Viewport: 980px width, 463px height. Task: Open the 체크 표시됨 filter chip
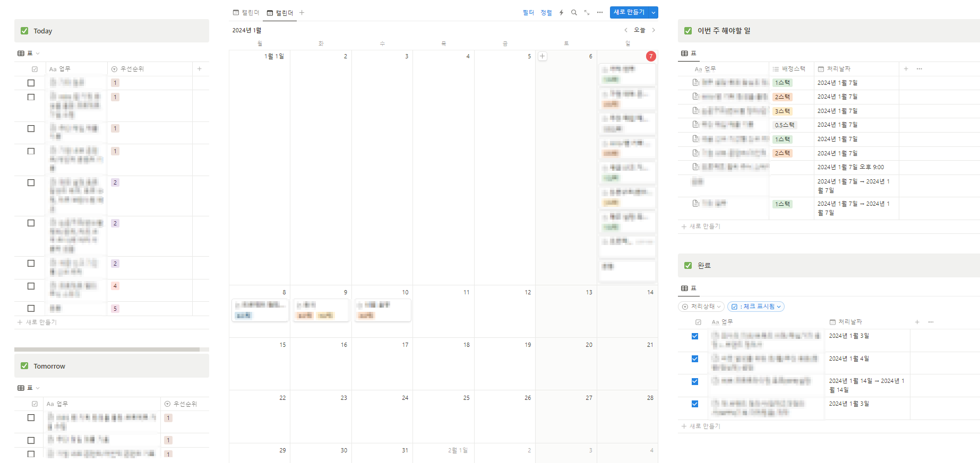(x=756, y=307)
